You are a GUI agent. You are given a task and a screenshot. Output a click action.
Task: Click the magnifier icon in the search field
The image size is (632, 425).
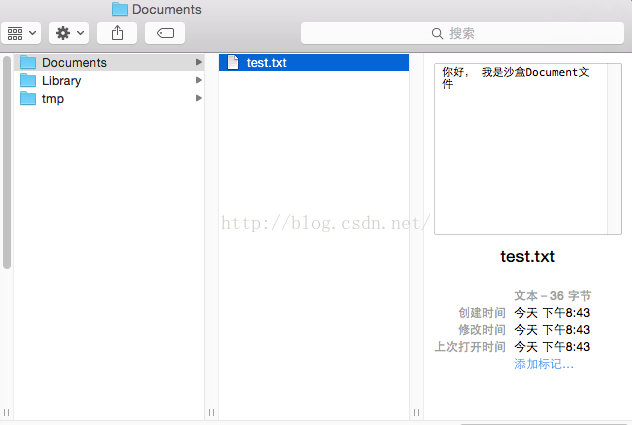point(437,33)
